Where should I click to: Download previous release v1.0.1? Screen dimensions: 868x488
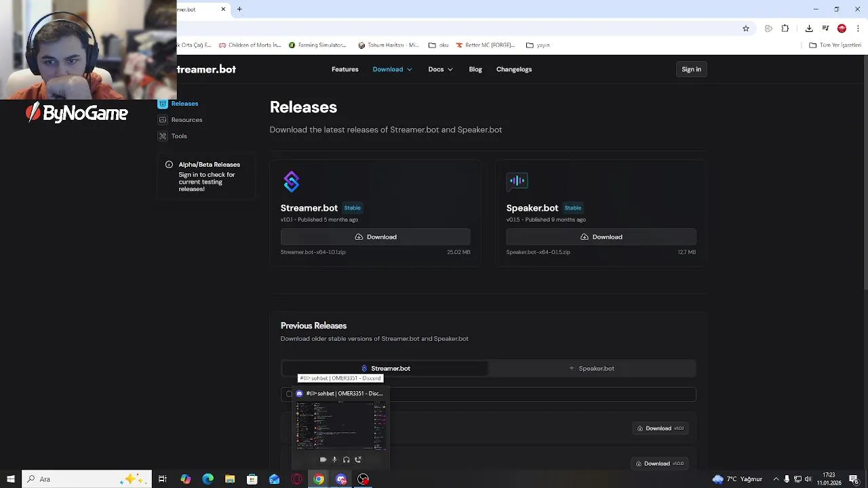pyautogui.click(x=660, y=428)
